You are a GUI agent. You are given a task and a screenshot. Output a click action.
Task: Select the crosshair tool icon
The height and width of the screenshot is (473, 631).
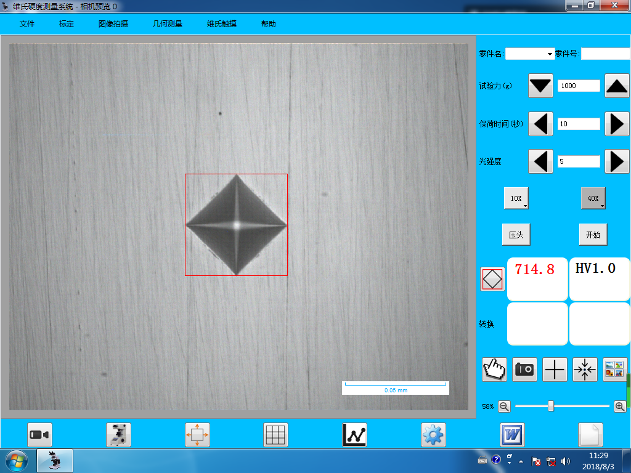554,367
